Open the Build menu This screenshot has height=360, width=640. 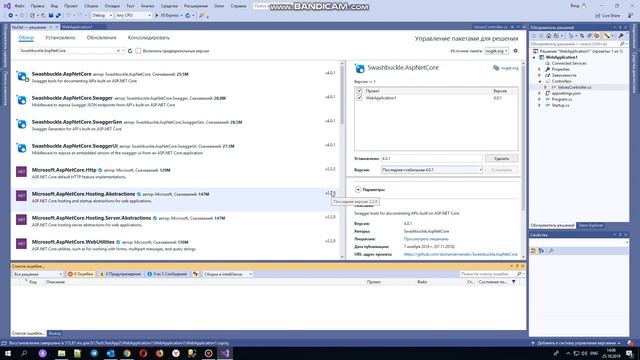(91, 6)
